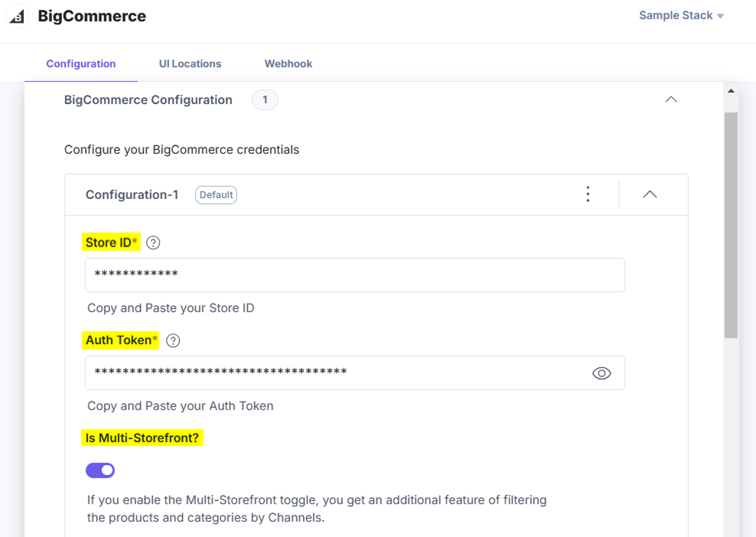Click into the Store ID input field

tap(355, 275)
